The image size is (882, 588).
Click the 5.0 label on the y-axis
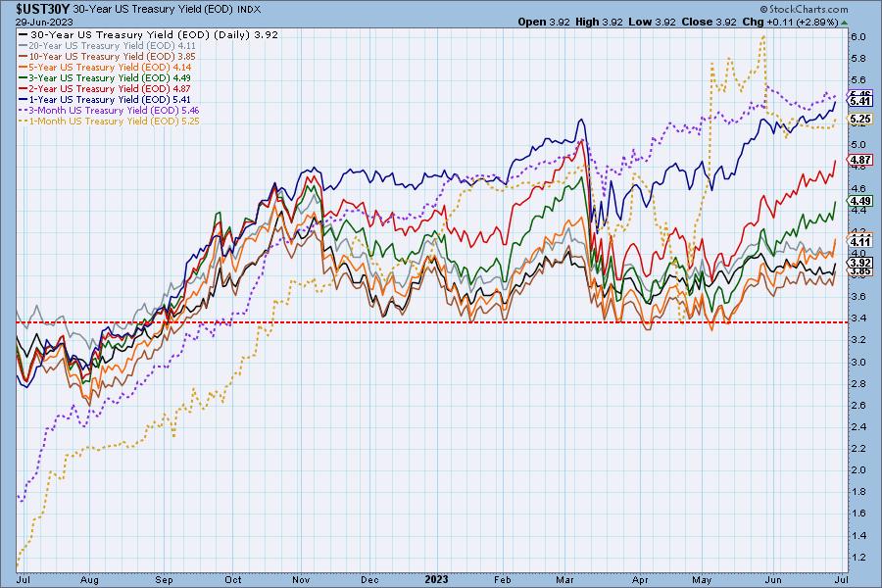pyautogui.click(x=857, y=145)
